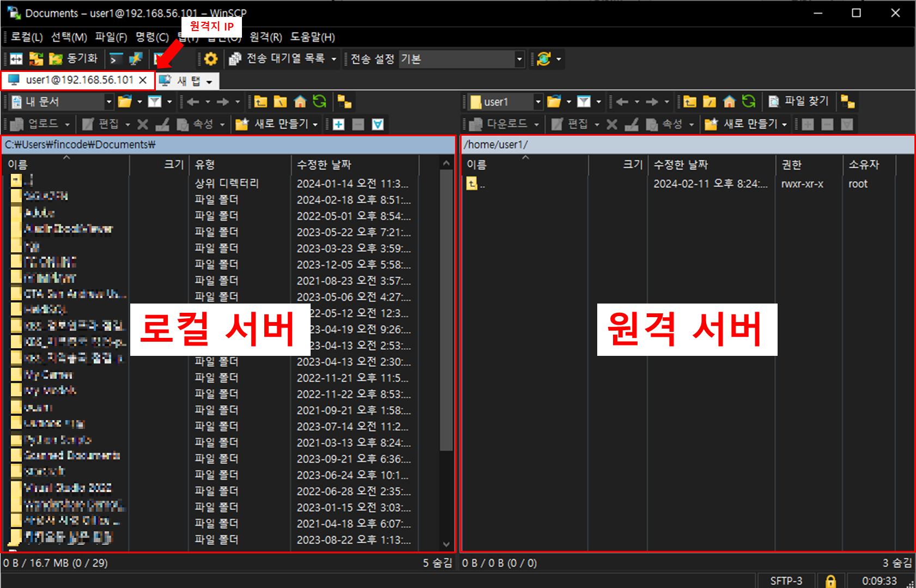
Task: Expand the 새 탭 dropdown arrow
Action: 209,82
